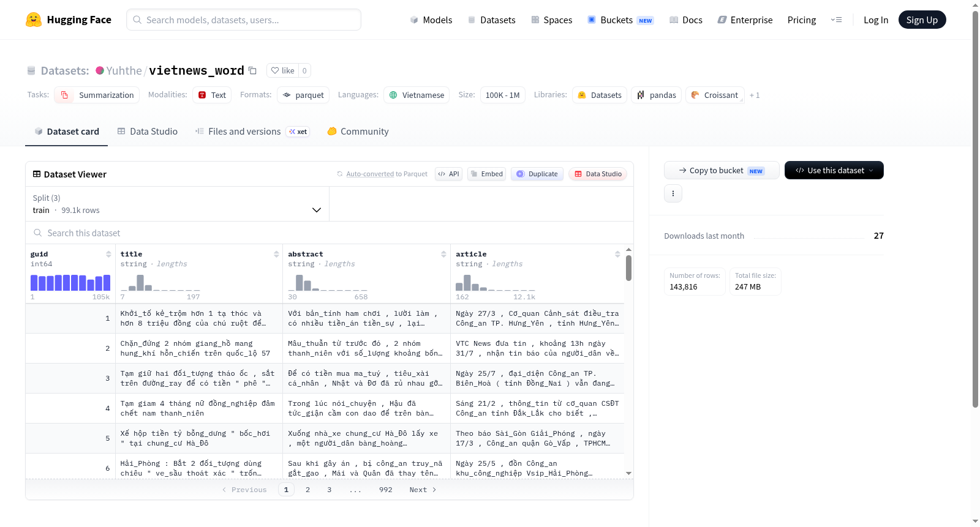Click the article lengths histogram

(x=496, y=282)
